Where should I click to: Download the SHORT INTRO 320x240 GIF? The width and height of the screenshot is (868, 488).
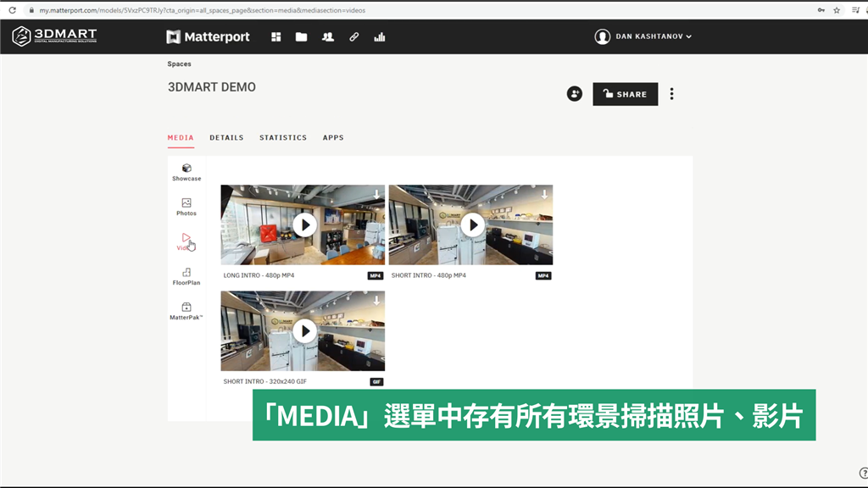click(376, 301)
